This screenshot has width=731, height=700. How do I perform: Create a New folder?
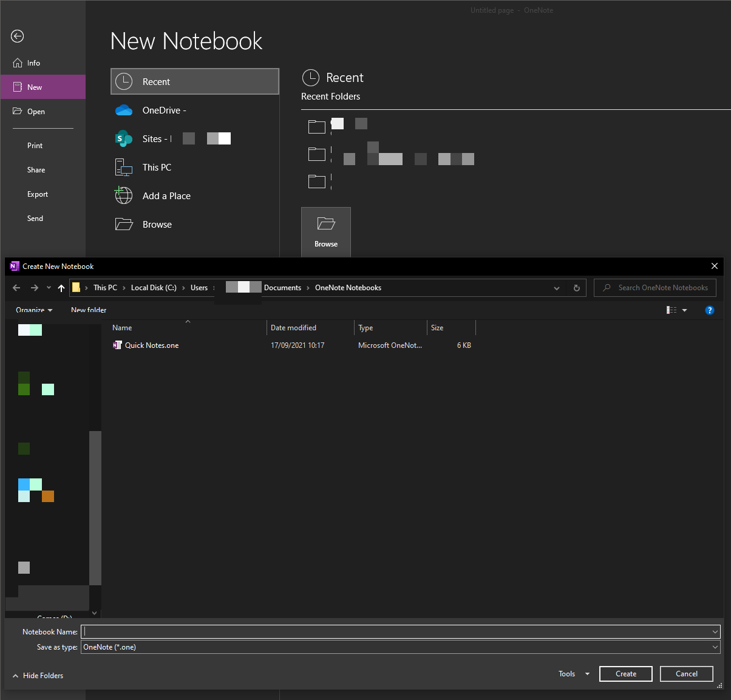tap(89, 310)
